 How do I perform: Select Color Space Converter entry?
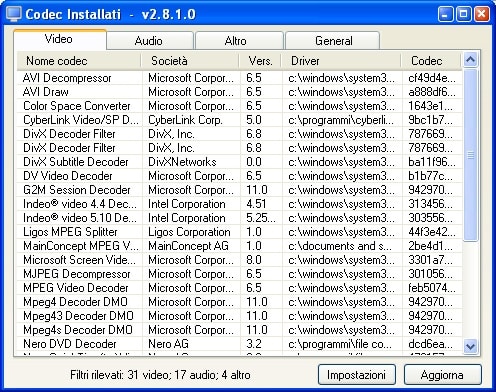tap(239, 106)
